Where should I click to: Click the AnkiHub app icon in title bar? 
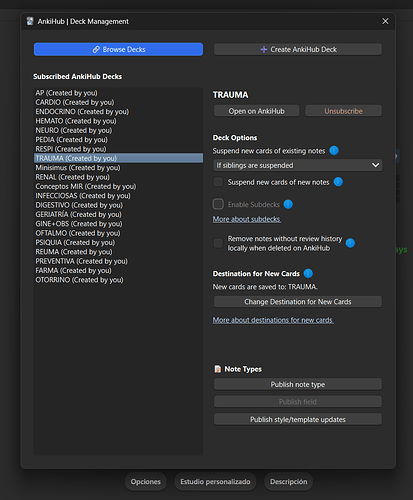[30, 21]
